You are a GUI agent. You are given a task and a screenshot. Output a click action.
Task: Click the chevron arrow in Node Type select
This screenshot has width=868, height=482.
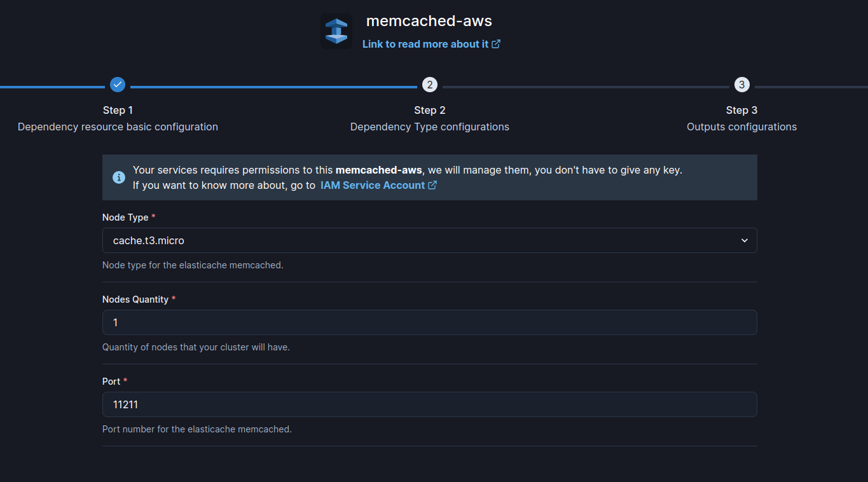[745, 240]
